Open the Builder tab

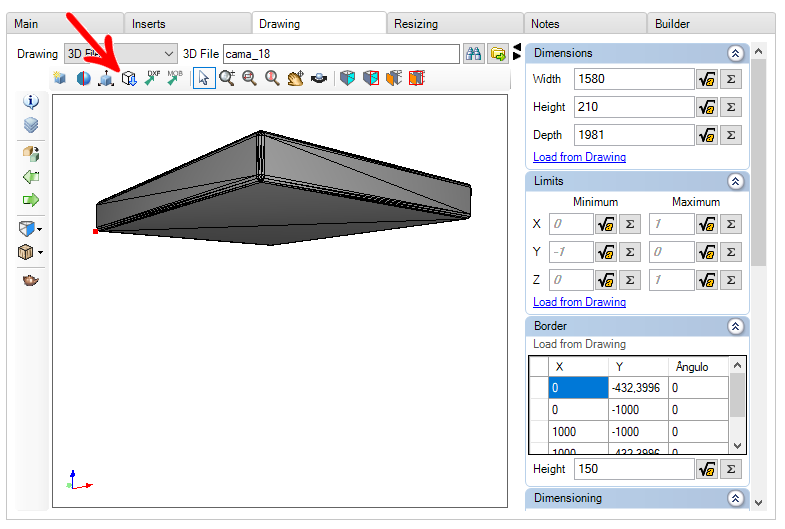pyautogui.click(x=711, y=24)
